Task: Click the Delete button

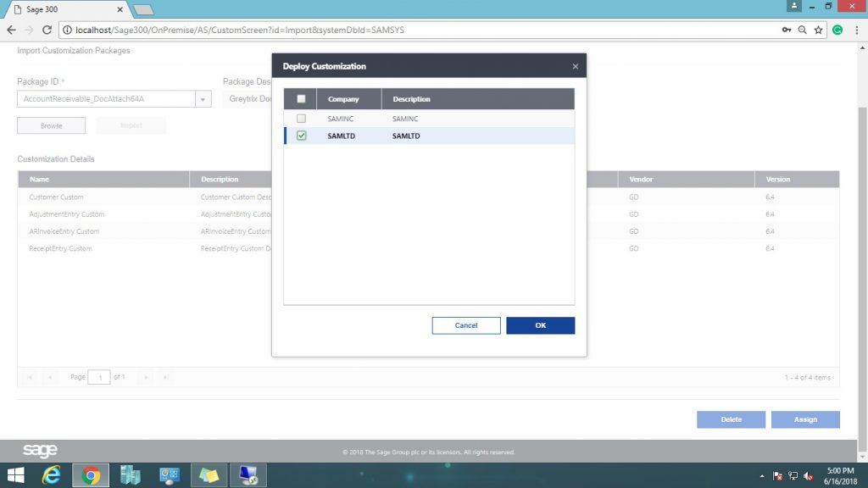Action: [x=731, y=419]
